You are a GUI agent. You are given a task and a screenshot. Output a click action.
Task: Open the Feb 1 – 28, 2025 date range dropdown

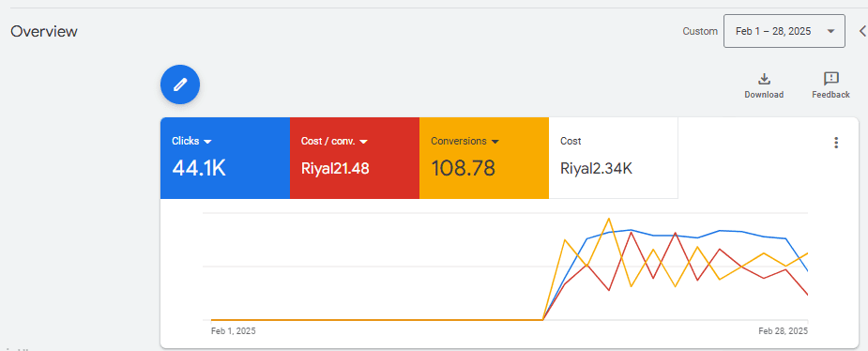[x=784, y=31]
